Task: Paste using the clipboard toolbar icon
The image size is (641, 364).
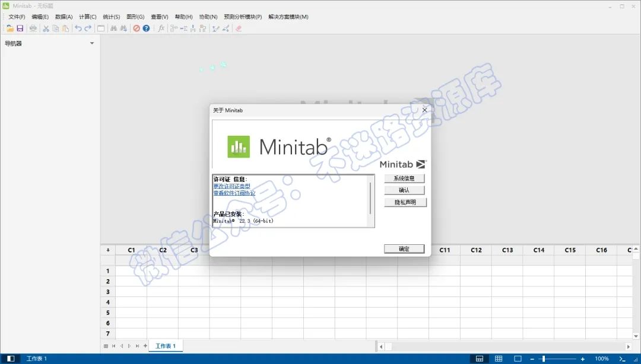Action: [x=65, y=28]
